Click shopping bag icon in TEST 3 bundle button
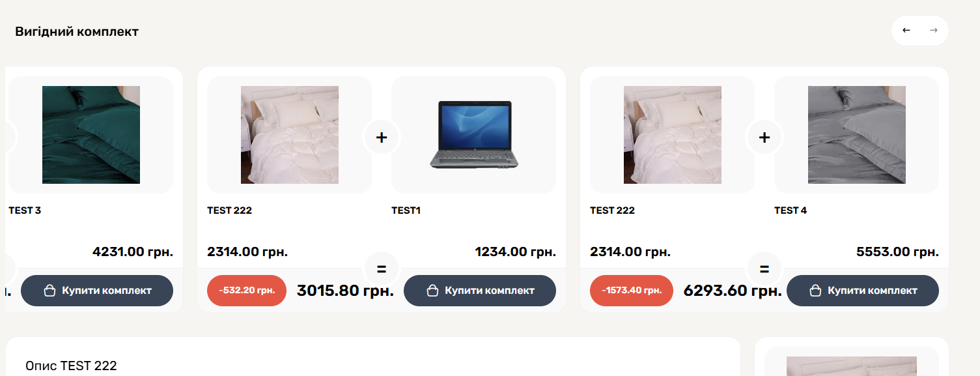 (49, 291)
